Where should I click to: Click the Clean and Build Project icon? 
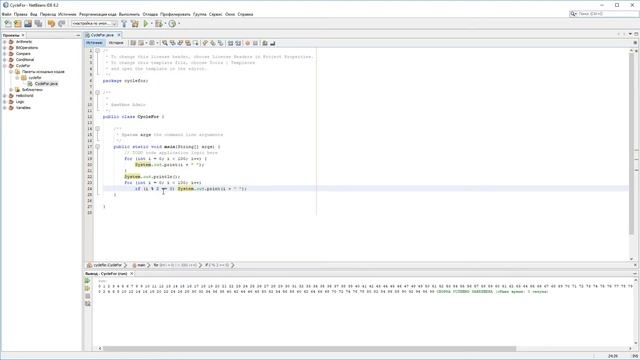(x=135, y=24)
